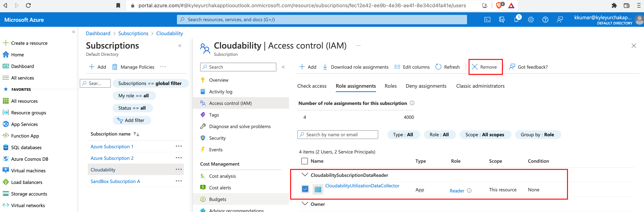The height and width of the screenshot is (212, 644).
Task: Collapse the Subscriptions blade
Action: coord(180,46)
